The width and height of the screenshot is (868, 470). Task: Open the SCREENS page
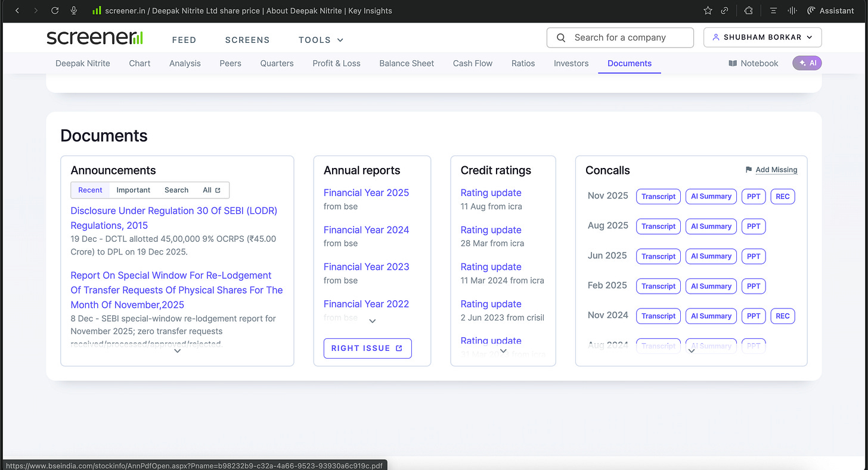tap(247, 40)
